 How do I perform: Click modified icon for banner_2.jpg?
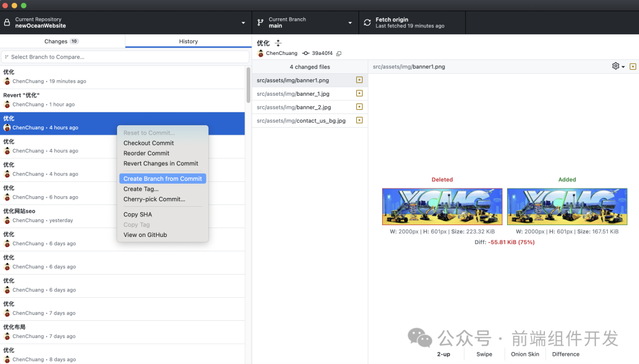[x=360, y=107]
